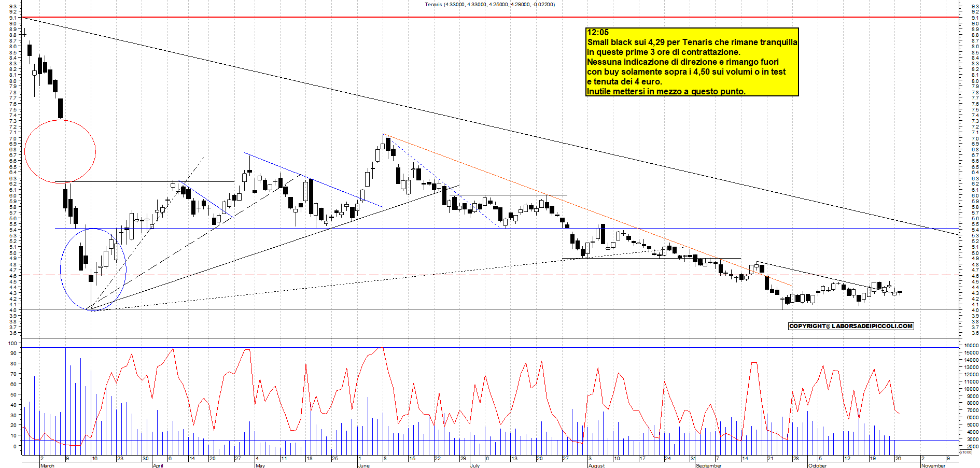Click date label '28' on the time axis
Viewport: 980px width, 468px height.
click(x=796, y=459)
